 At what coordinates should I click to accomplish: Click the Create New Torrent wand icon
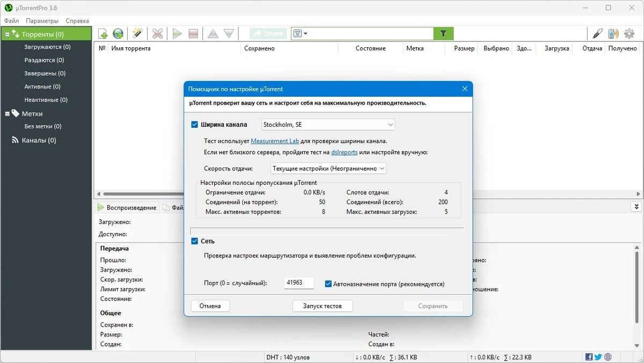click(137, 34)
